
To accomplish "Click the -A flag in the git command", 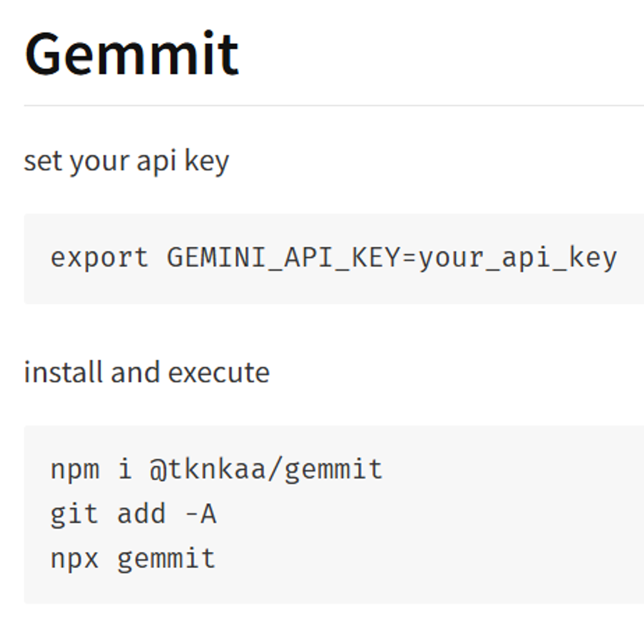I will 200,514.
